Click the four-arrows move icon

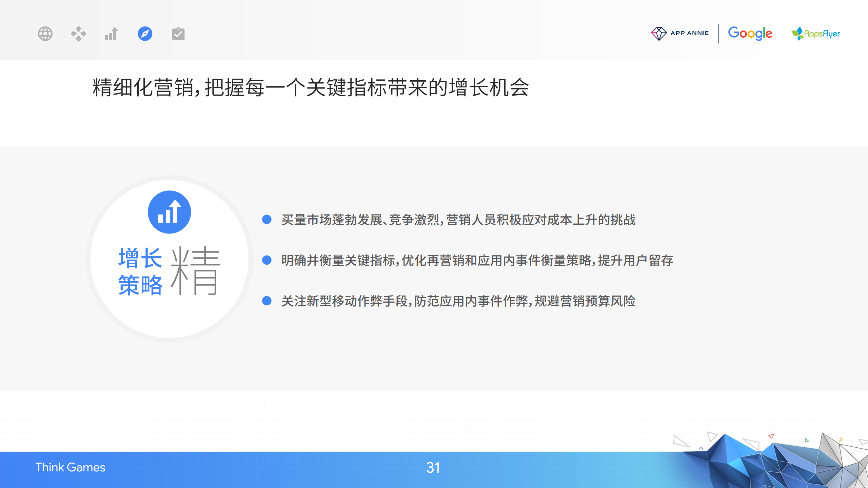(x=78, y=34)
